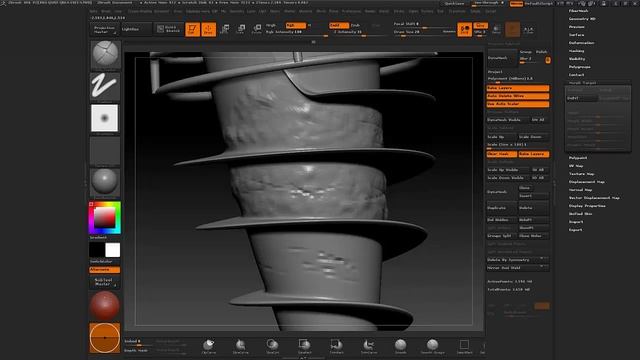The width and height of the screenshot is (640, 360).
Task: Expand the Deformation section
Action: click(x=582, y=43)
